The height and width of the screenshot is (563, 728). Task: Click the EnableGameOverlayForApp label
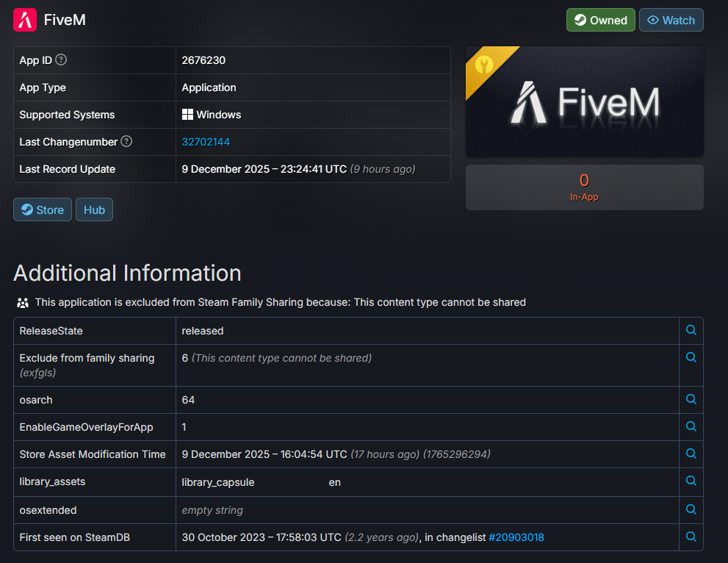click(x=87, y=427)
